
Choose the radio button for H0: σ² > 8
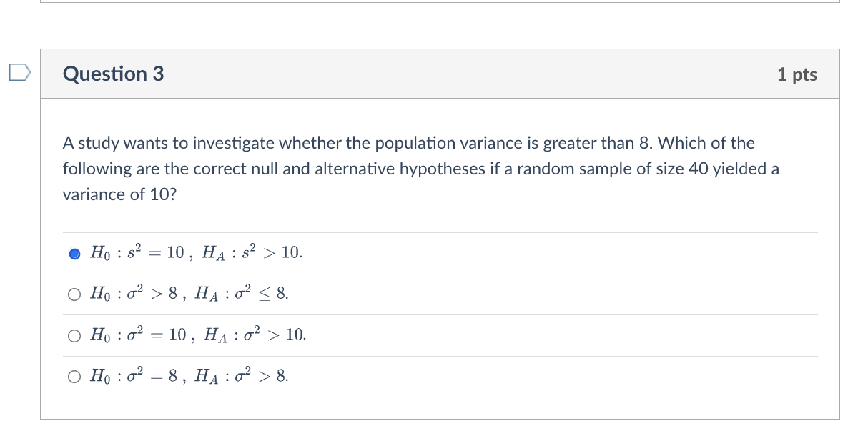(75, 294)
